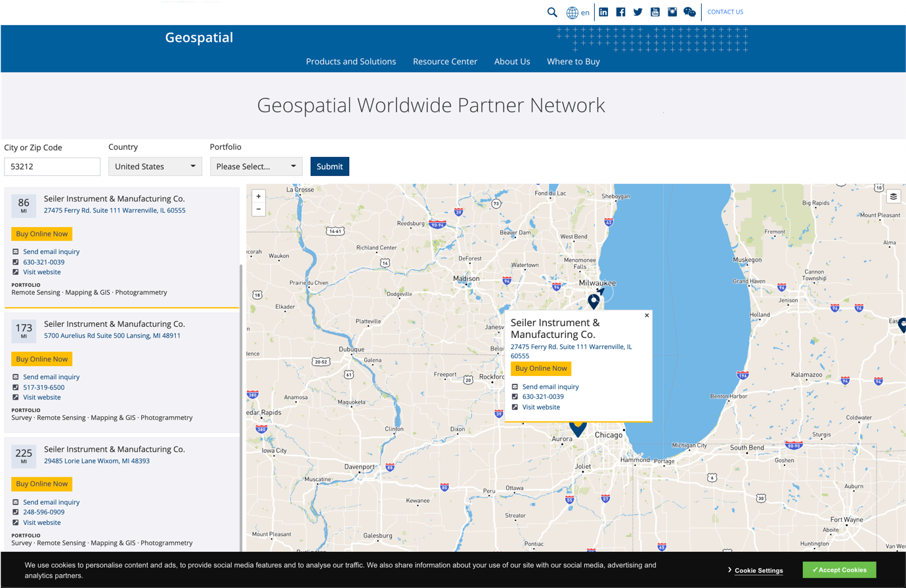Screen dimensions: 906x588
Task: Open address 29485 Lorie Lane Wixom
Action: pyautogui.click(x=97, y=461)
